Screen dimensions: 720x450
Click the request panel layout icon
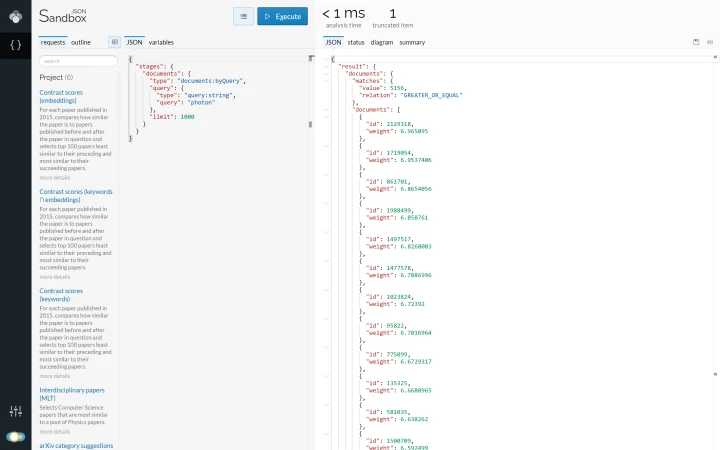[x=114, y=42]
